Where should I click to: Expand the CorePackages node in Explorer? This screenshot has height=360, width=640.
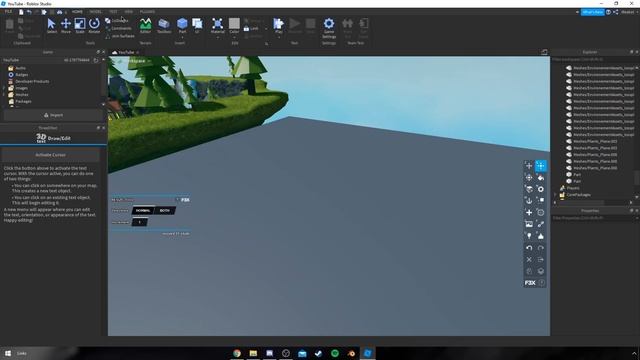556,195
